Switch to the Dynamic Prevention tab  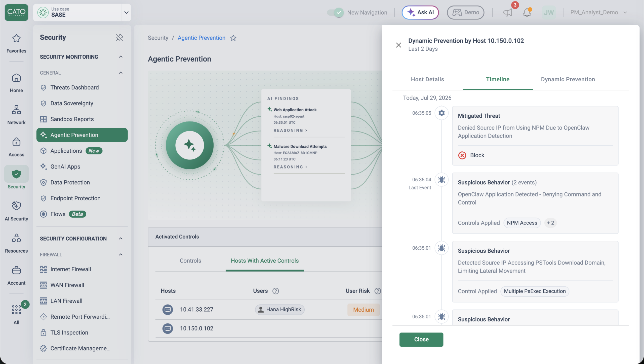pyautogui.click(x=568, y=79)
